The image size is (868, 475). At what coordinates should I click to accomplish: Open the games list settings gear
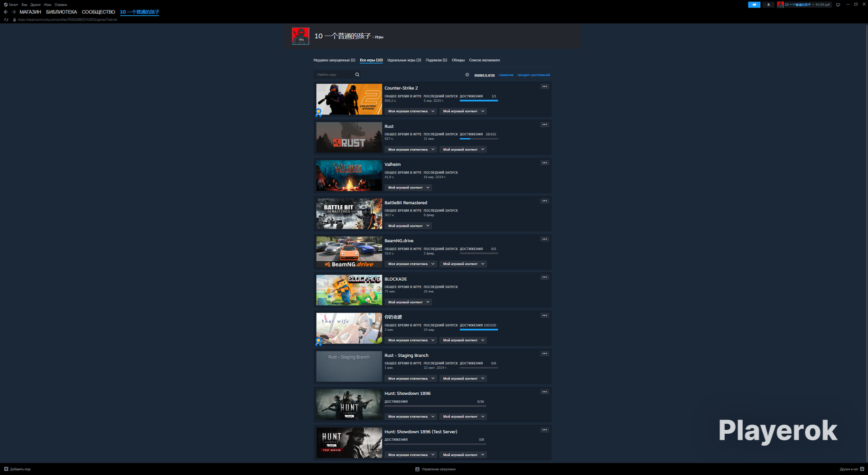(x=467, y=75)
